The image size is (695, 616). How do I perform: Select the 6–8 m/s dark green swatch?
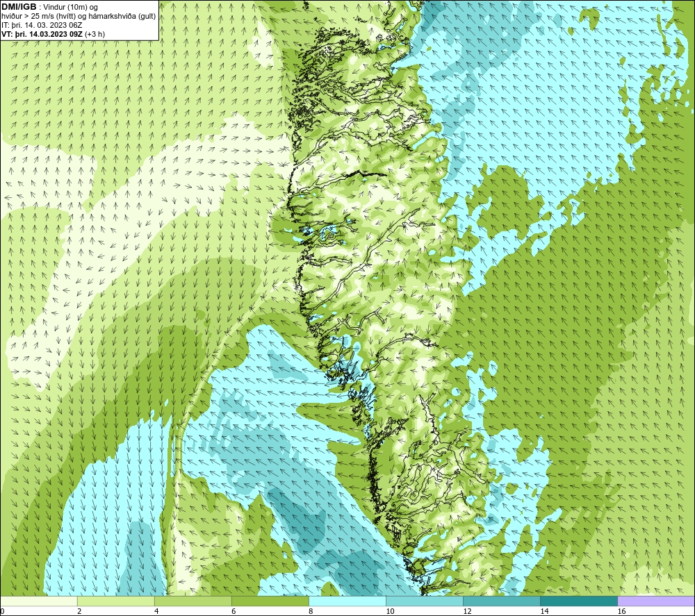[x=270, y=601]
